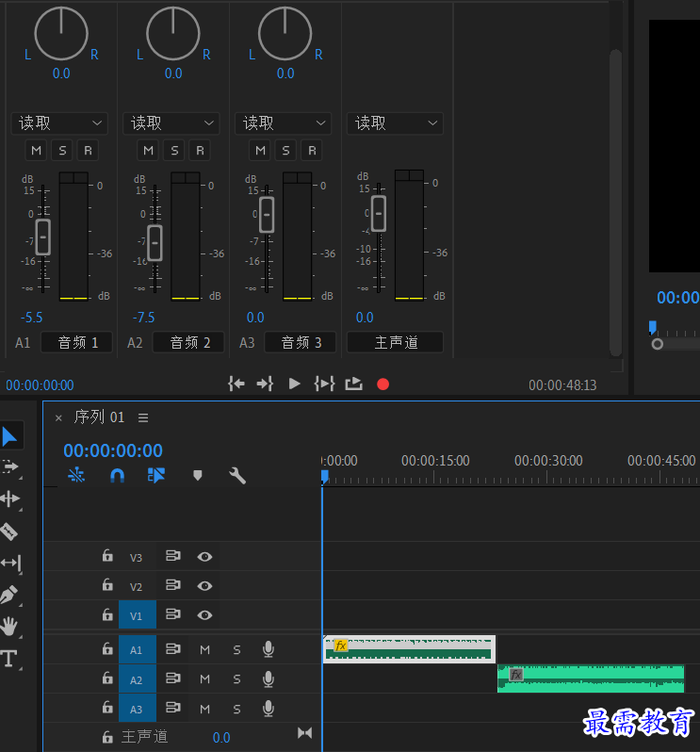The width and height of the screenshot is (700, 752).
Task: Solo track A2 in mixer
Action: pos(174,150)
